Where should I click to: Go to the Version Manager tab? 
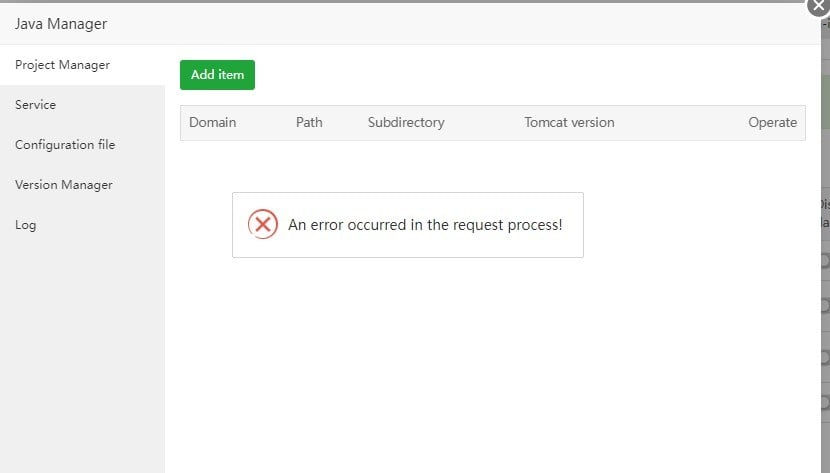tap(63, 185)
